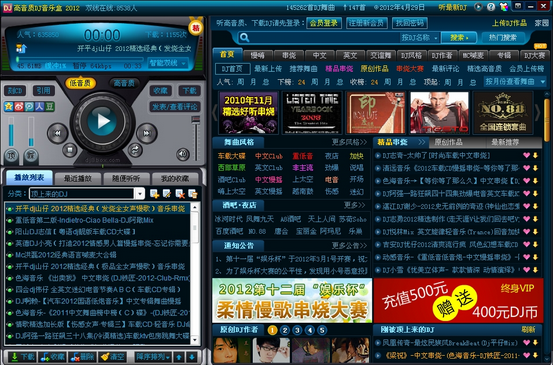Screen dimensions: 553x365
Task: Start playback with the large play button
Action: point(102,121)
